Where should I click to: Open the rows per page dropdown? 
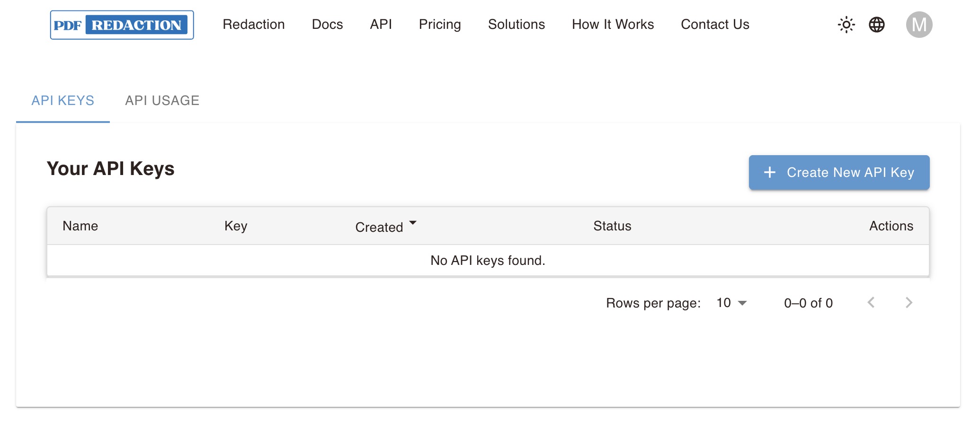(731, 303)
